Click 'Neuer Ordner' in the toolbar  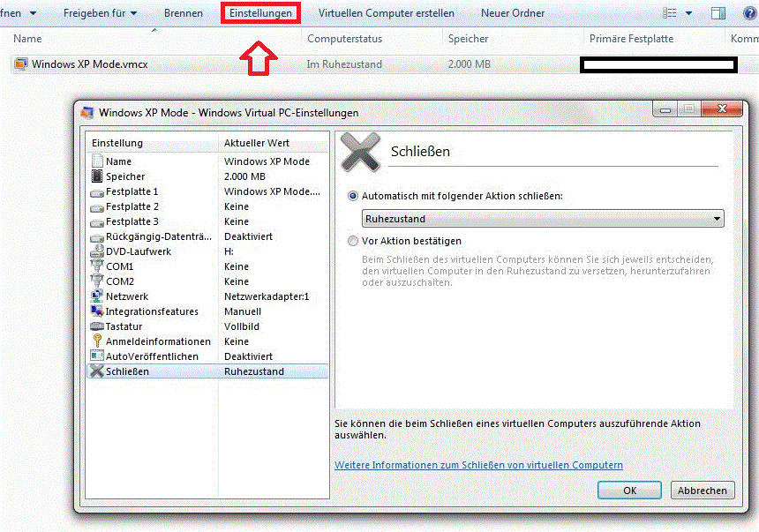point(513,13)
